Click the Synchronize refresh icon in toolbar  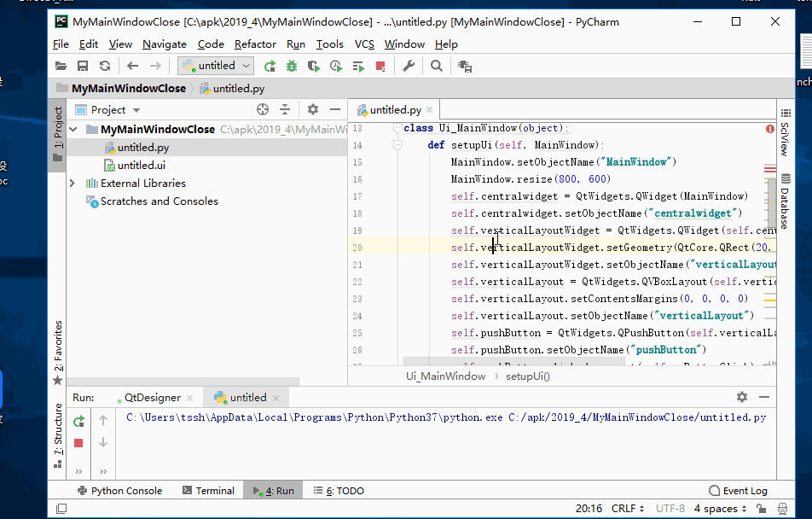click(105, 66)
